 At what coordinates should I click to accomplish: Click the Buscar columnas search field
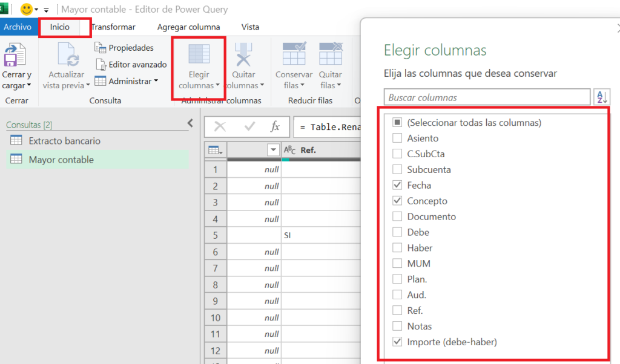[487, 97]
